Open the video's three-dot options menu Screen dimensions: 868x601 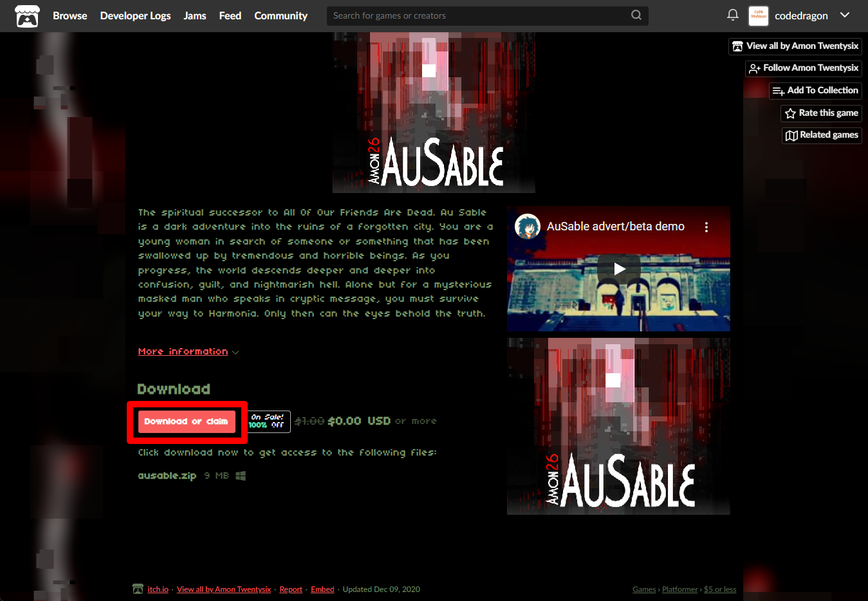(x=706, y=227)
